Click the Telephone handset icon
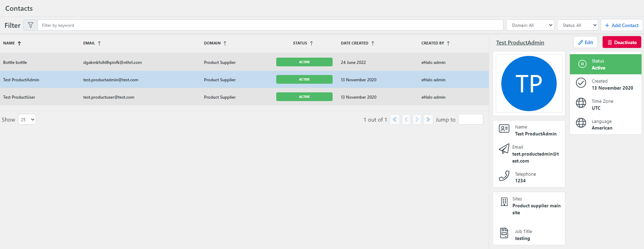The height and width of the screenshot is (249, 644). pyautogui.click(x=504, y=176)
